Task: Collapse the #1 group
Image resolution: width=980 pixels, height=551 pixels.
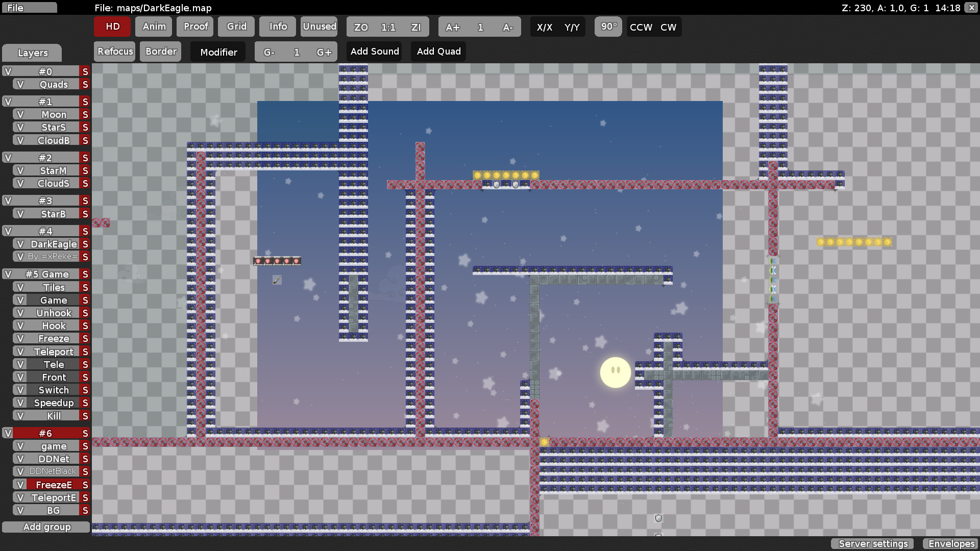Action: pos(45,102)
